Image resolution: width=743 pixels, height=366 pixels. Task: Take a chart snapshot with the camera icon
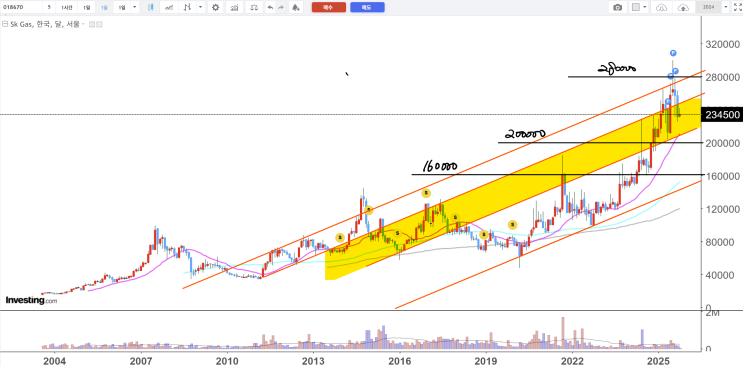point(617,7)
